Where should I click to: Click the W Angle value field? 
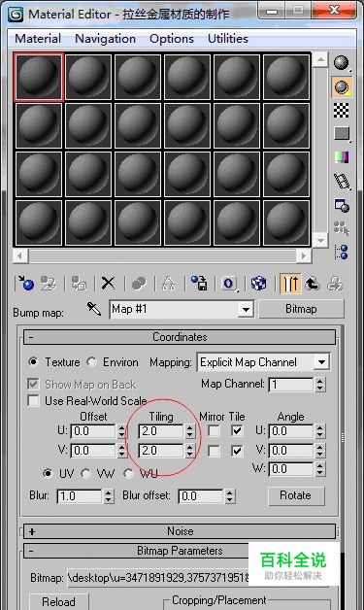pyautogui.click(x=291, y=469)
